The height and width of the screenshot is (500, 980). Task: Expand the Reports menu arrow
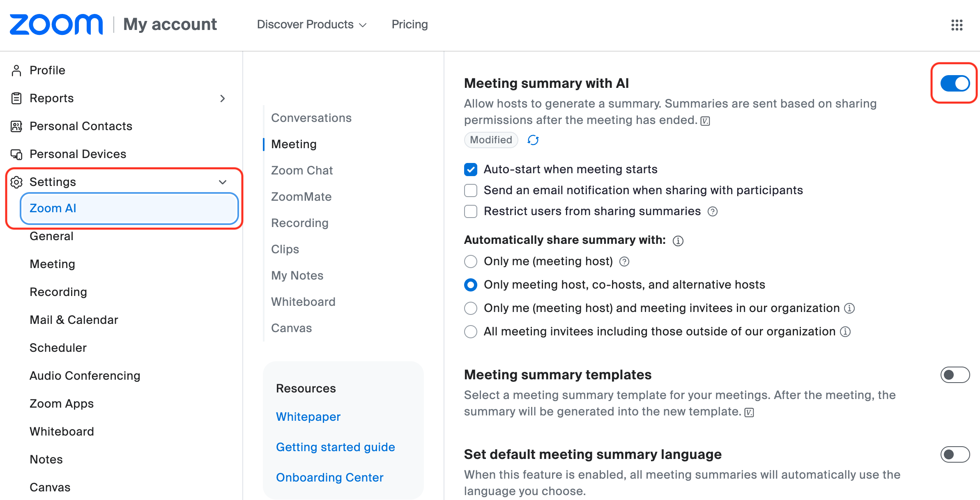click(223, 99)
